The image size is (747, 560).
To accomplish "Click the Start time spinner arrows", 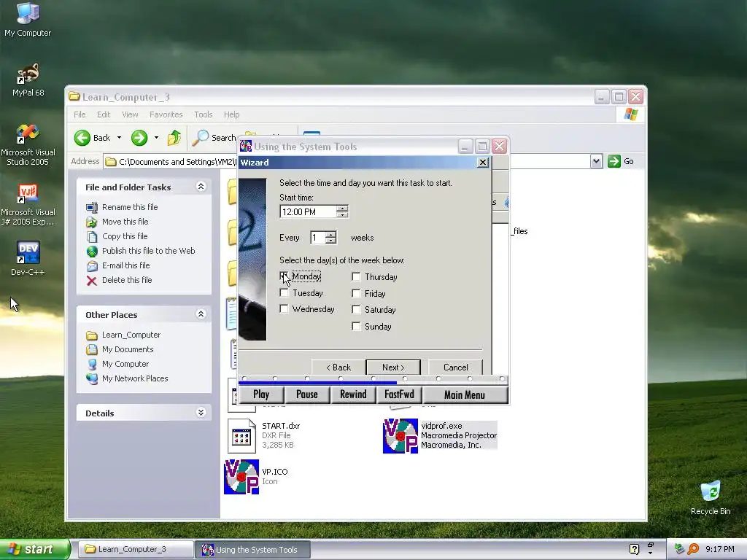I will 342,211.
